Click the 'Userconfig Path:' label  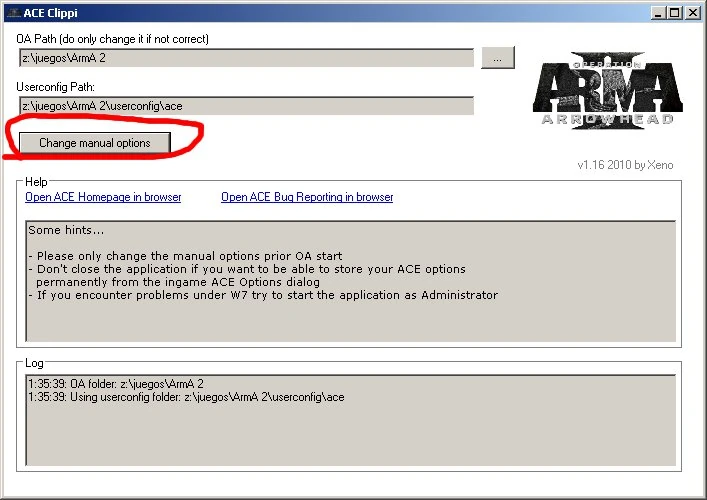55,87
